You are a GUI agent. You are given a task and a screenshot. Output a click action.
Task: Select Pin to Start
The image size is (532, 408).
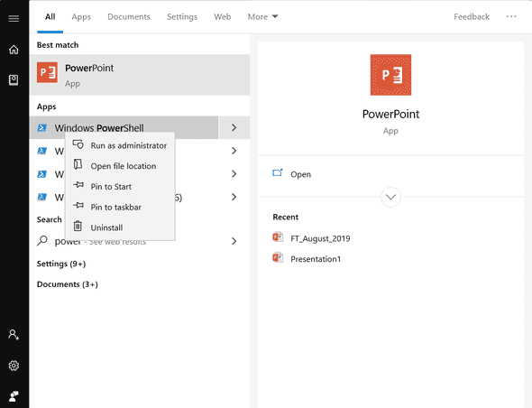click(120, 187)
